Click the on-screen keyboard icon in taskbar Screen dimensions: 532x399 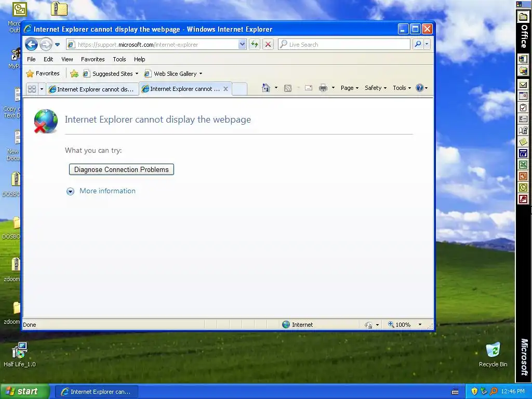[x=455, y=392]
